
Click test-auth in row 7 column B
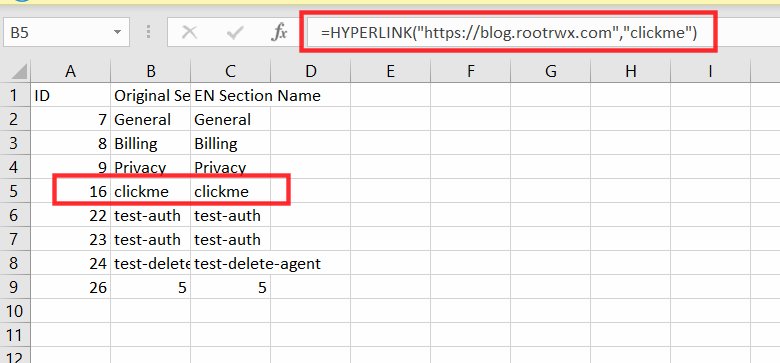pyautogui.click(x=151, y=239)
